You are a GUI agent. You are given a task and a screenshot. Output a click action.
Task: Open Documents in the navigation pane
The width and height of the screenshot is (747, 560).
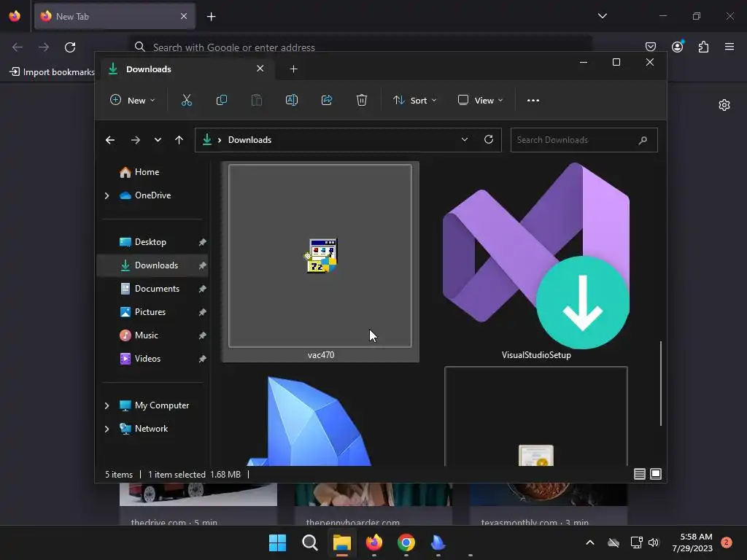[157, 289]
